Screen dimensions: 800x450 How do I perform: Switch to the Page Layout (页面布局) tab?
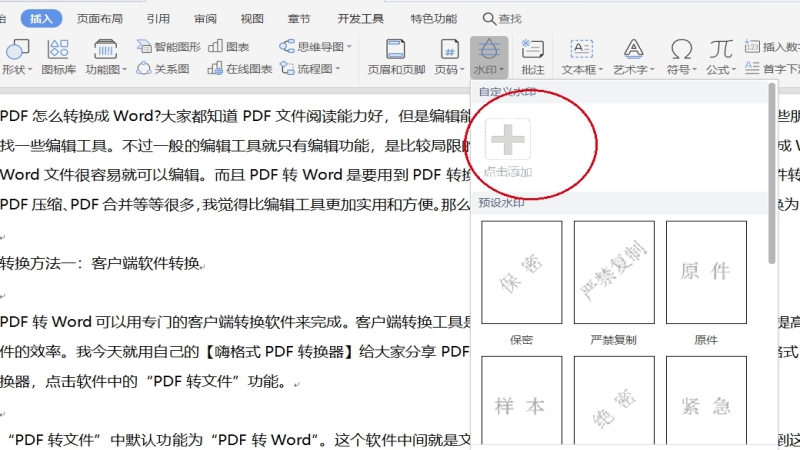(102, 18)
